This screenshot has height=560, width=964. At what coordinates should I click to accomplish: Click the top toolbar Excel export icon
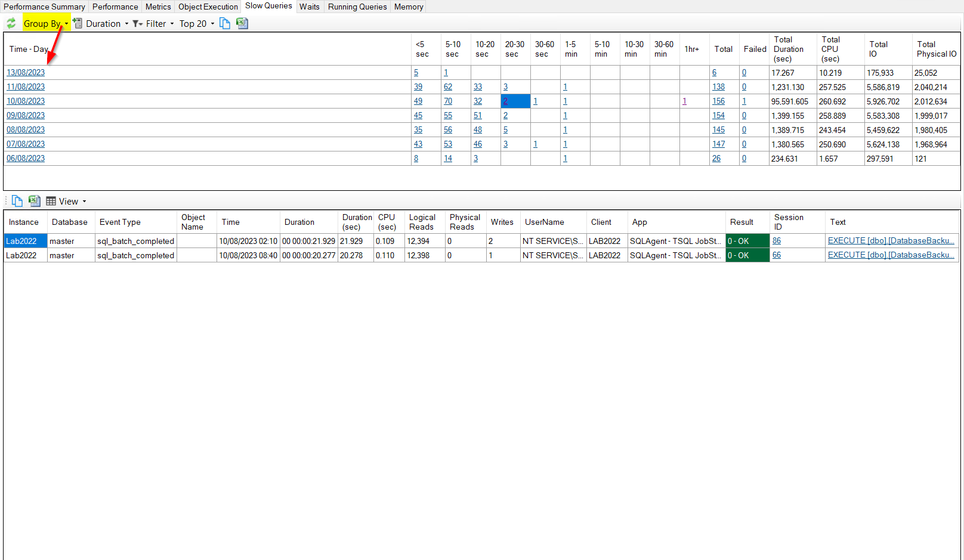coord(242,23)
